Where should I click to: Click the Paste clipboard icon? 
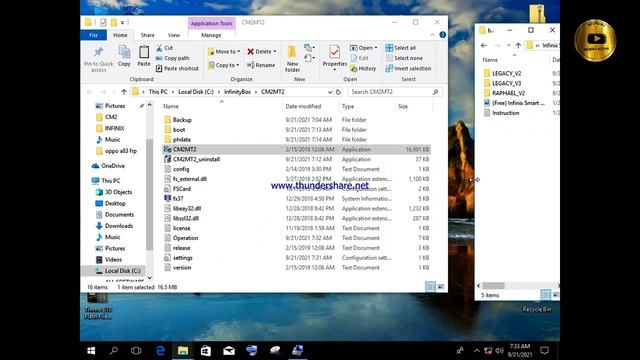[144, 56]
